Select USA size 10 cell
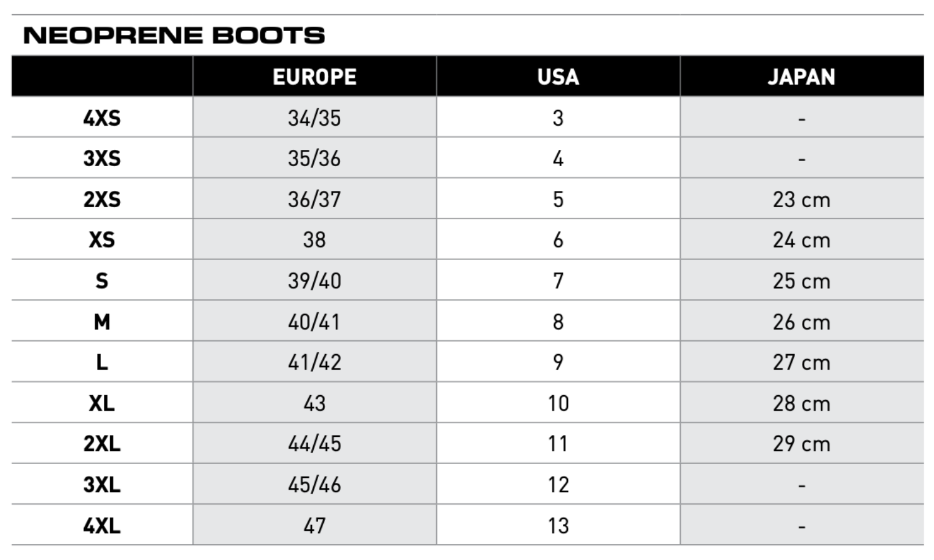 point(558,403)
